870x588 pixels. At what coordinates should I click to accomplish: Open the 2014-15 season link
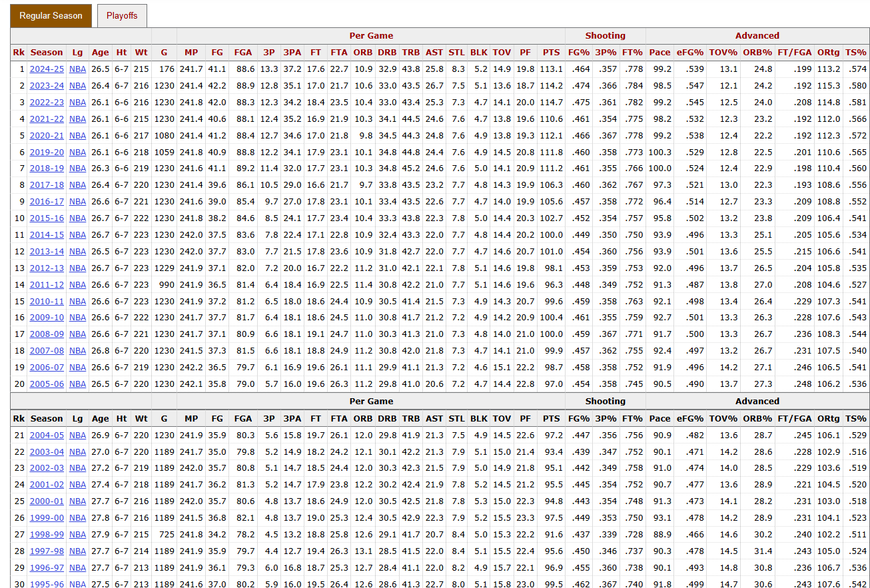point(47,235)
